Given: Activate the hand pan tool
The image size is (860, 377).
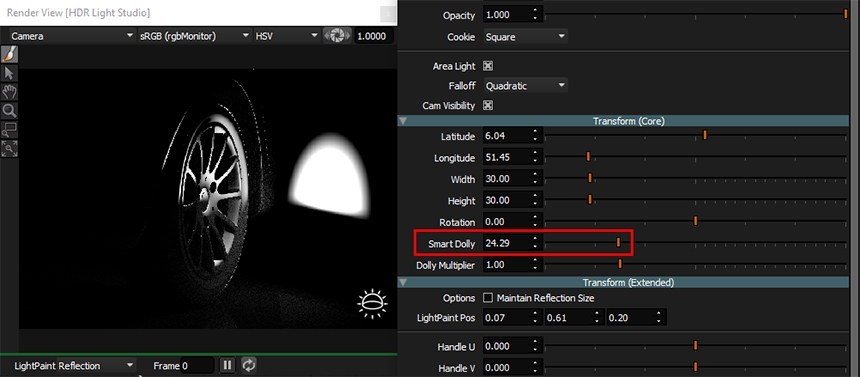Looking at the screenshot, I should click(x=9, y=92).
